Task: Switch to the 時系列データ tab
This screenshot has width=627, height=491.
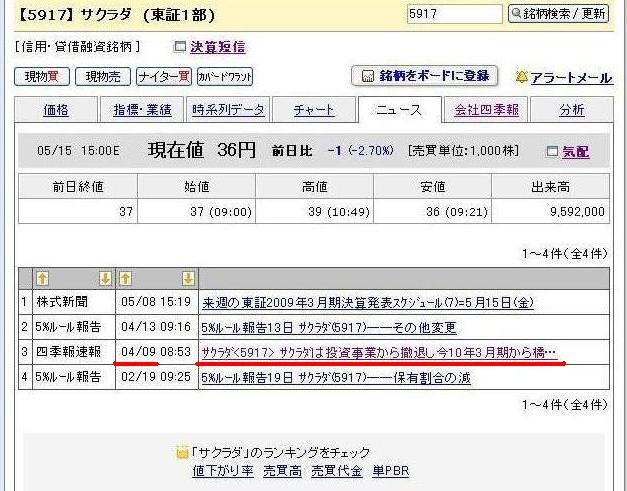Action: 228,110
